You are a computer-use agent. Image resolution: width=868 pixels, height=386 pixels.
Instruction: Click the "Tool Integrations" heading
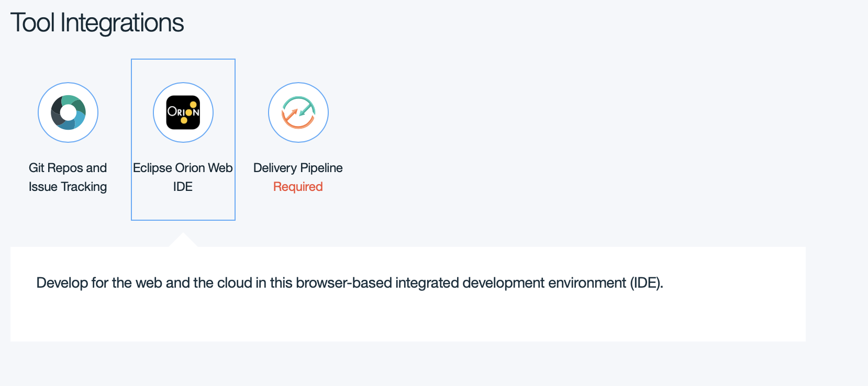pos(97,23)
